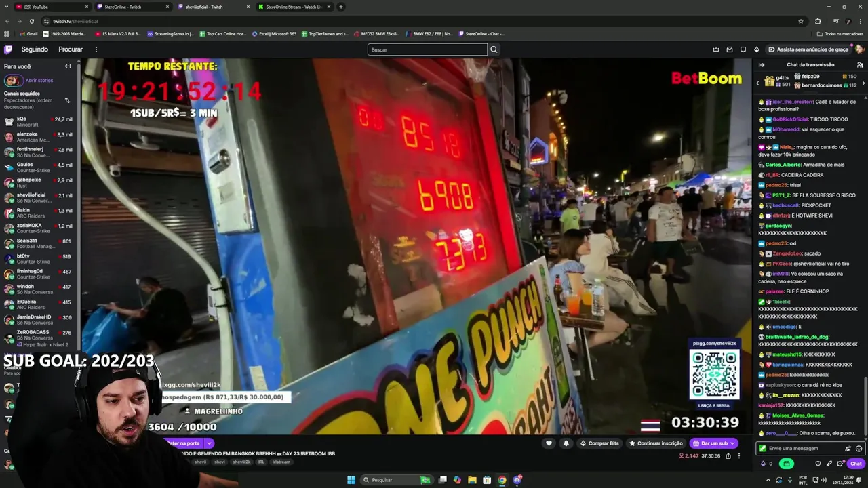Viewport: 868px width, 488px height.
Task: Open the notifications inbox icon
Action: 730,49
